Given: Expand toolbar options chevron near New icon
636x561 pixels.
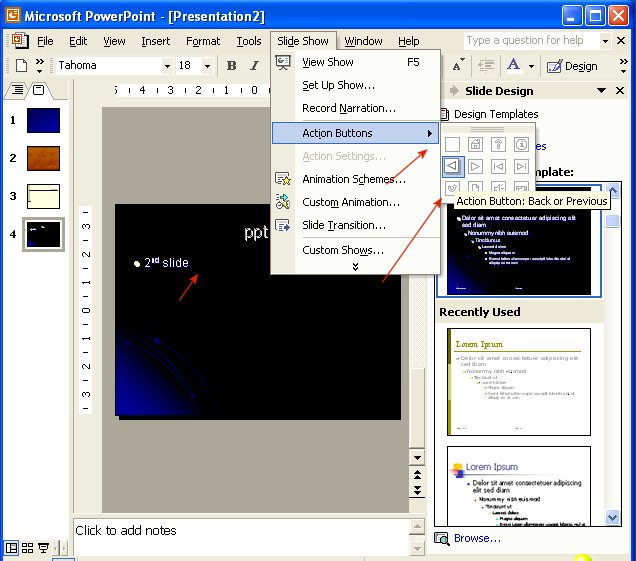Looking at the screenshot, I should tap(39, 65).
